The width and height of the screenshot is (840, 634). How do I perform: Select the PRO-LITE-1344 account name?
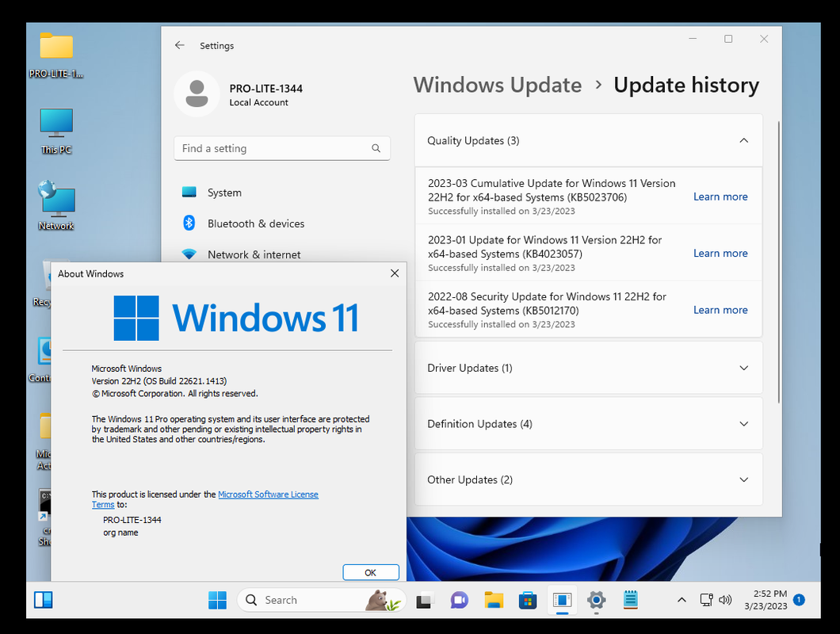point(265,89)
